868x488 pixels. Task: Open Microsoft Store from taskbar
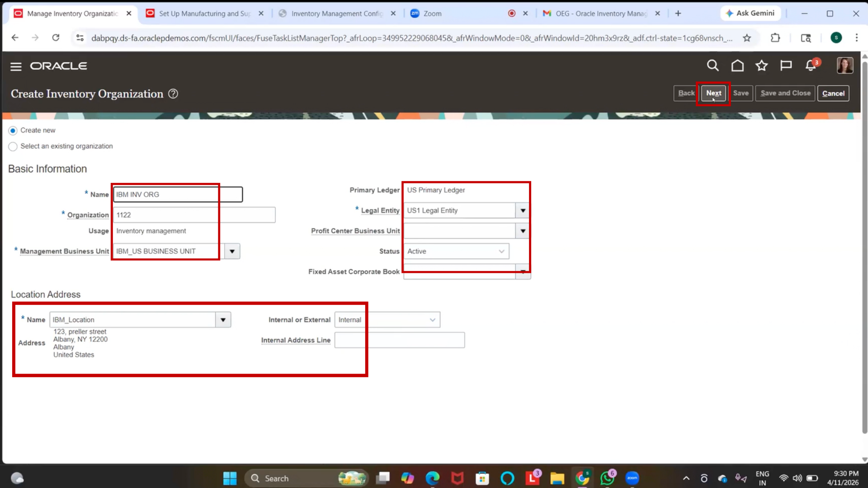coord(482,478)
